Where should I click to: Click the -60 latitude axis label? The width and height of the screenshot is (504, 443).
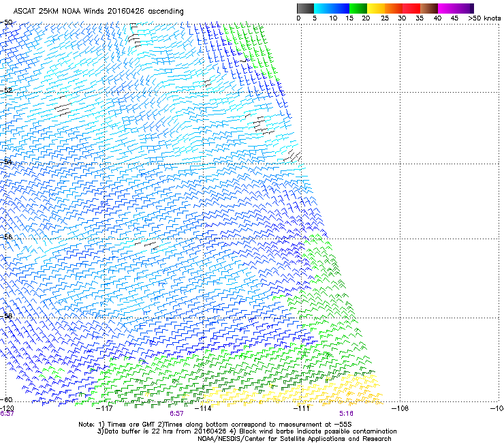[x=6, y=399]
